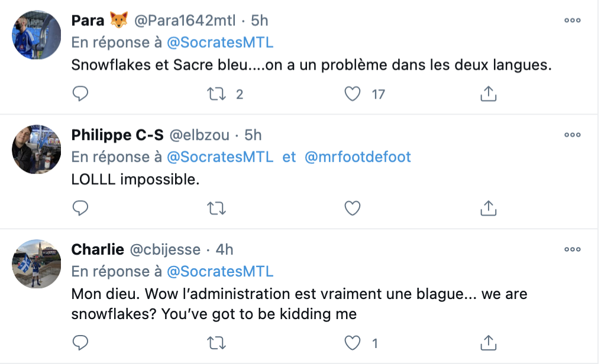Image resolution: width=601 pixels, height=364 pixels.
Task: Retweet Para's tweet with 2 retweets
Action: coord(216,94)
